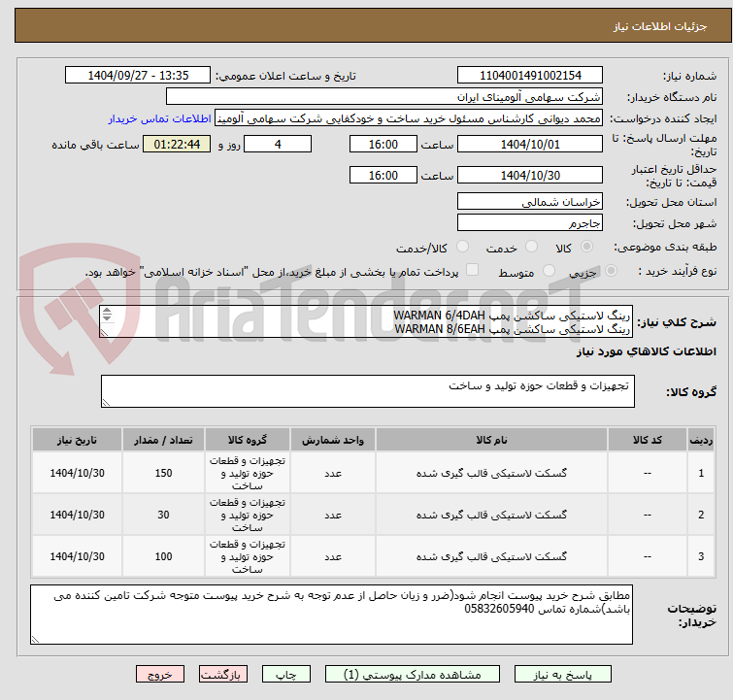The width and height of the screenshot is (733, 700).
Task: Click quantity 100 in row 3
Action: [163, 556]
